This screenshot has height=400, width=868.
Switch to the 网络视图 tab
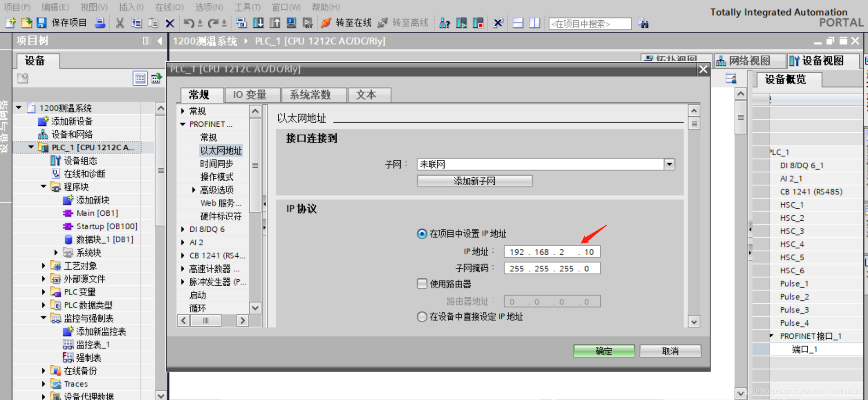coord(749,61)
